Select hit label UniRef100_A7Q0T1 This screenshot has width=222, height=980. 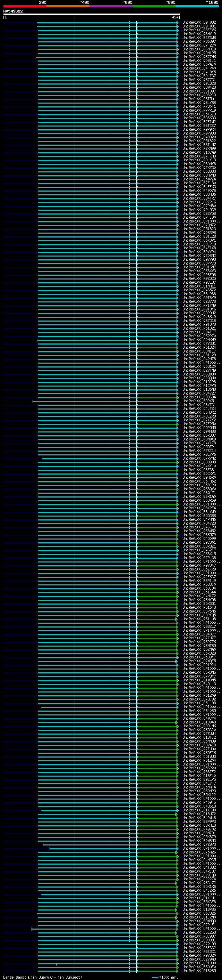199,106
